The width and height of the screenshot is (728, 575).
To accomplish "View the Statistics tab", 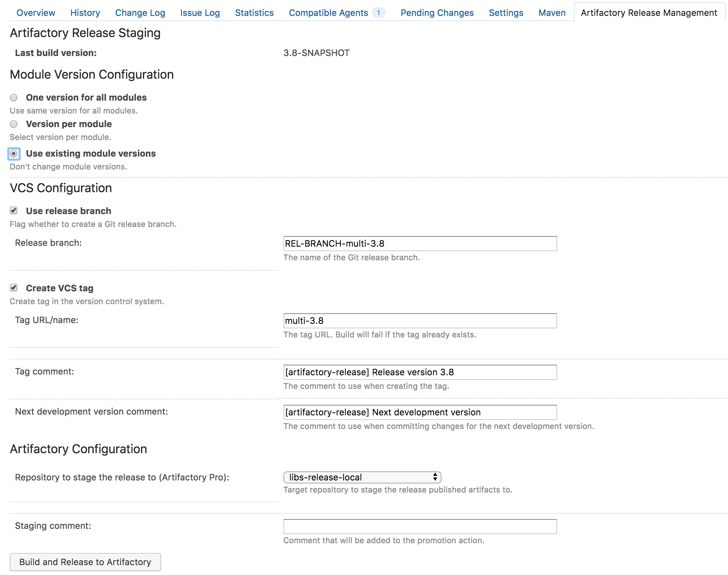I will click(254, 13).
